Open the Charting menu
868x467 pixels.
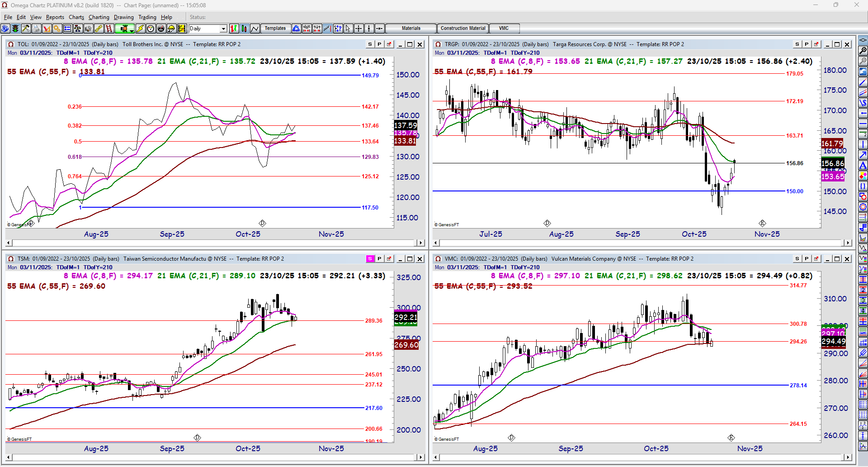tap(99, 17)
